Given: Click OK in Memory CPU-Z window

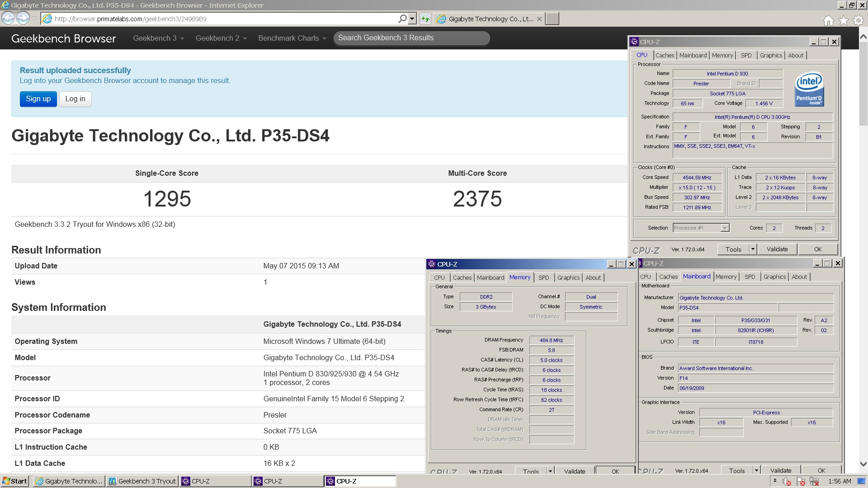Looking at the screenshot, I should (615, 471).
